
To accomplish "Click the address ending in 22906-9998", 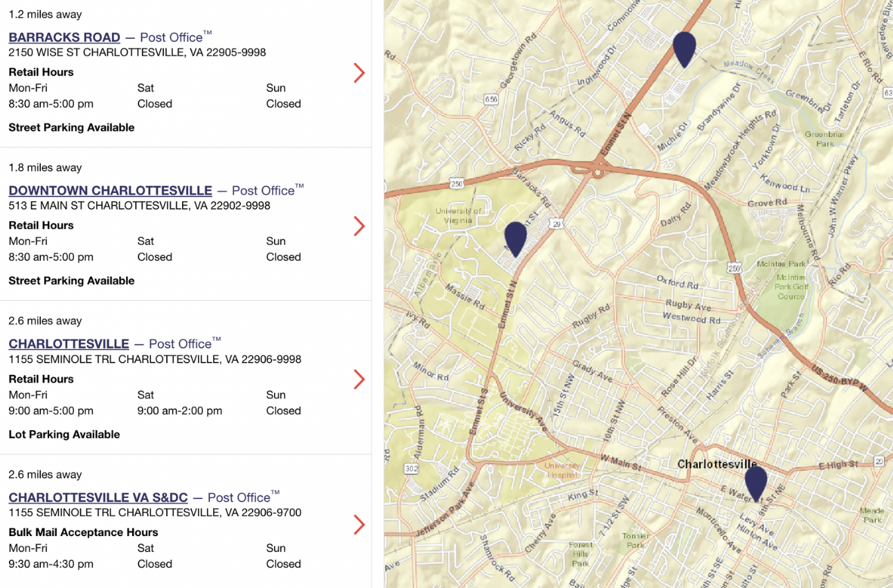I will tap(155, 359).
